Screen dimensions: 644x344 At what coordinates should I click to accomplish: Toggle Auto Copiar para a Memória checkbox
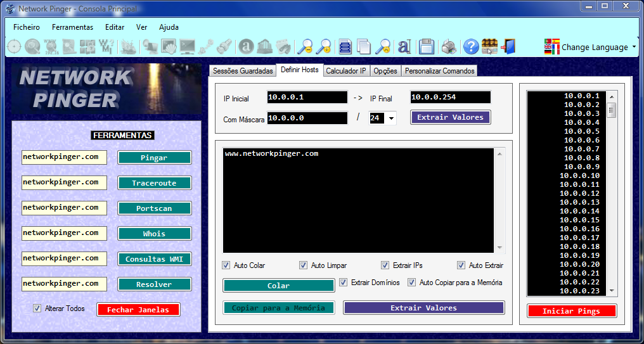pos(411,283)
